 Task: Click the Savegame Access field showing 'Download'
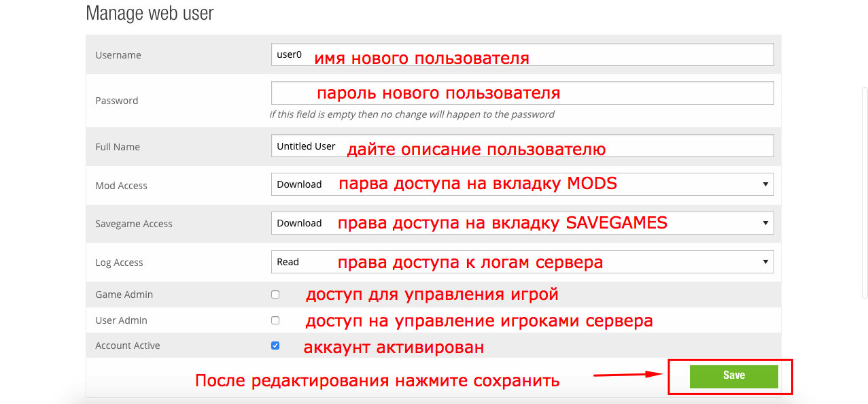(x=299, y=222)
